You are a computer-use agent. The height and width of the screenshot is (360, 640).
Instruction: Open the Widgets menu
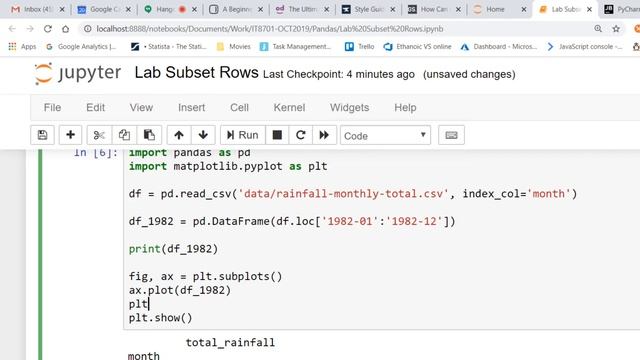click(x=349, y=107)
